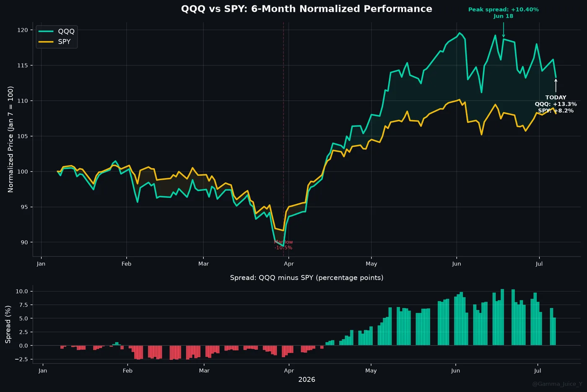Viewport: 587px width, 392px height.
Task: Click the 'TODAY' annotation label
Action: [x=556, y=97]
